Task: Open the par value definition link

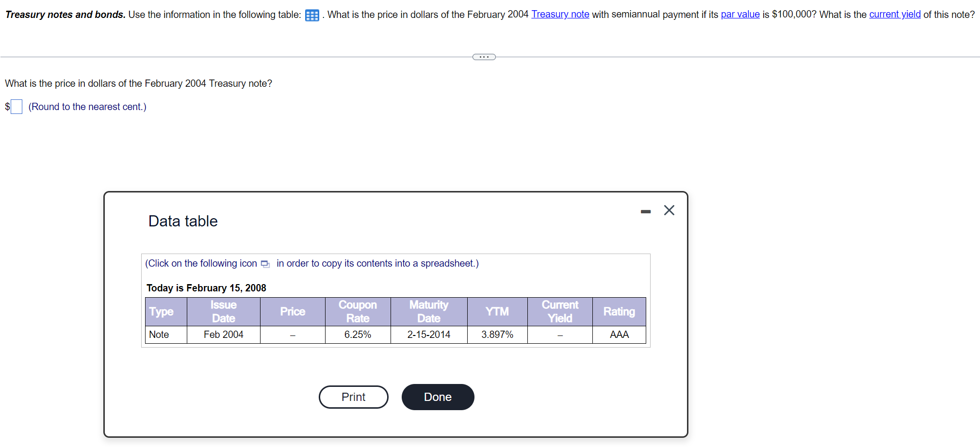Action: pos(740,15)
